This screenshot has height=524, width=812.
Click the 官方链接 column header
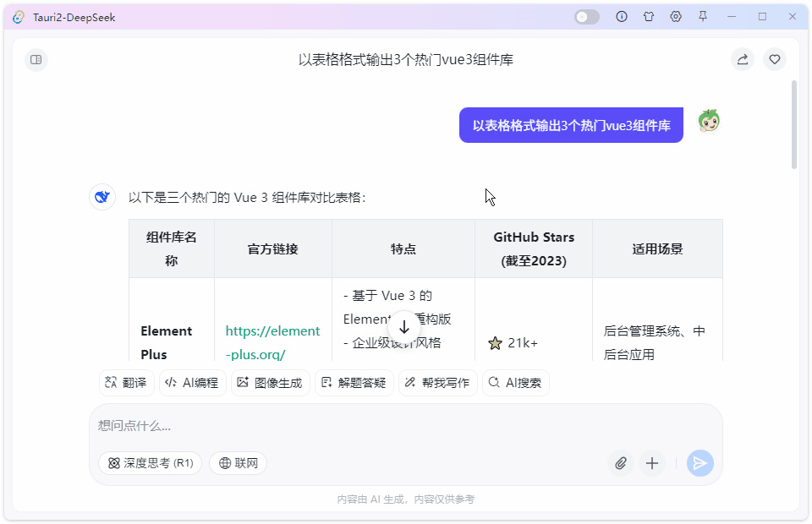point(273,248)
